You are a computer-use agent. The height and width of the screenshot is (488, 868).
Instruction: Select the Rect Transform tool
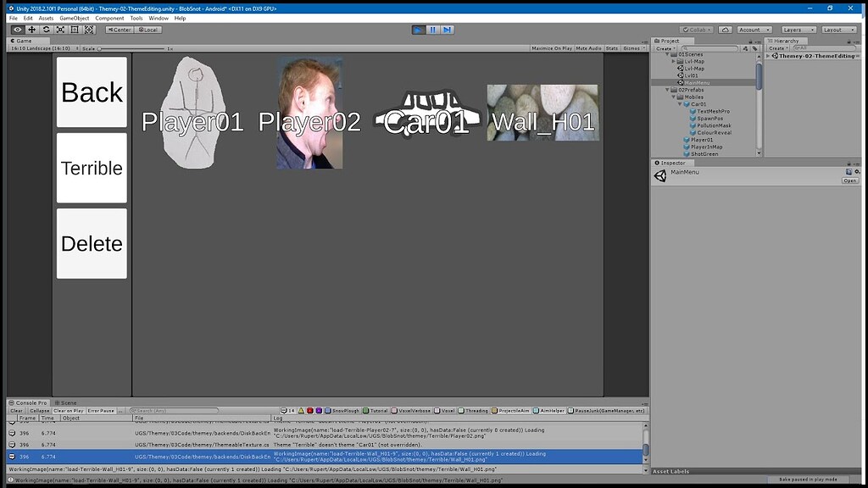[75, 29]
